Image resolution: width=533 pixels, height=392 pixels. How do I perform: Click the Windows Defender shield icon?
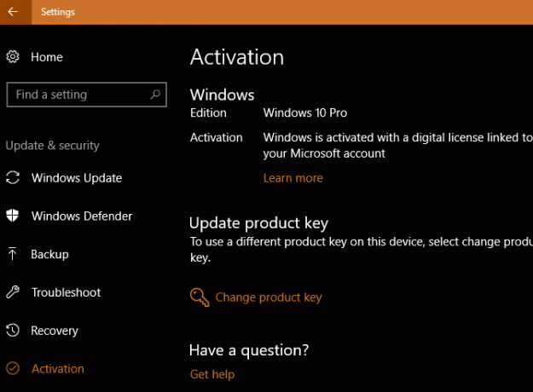click(x=13, y=216)
